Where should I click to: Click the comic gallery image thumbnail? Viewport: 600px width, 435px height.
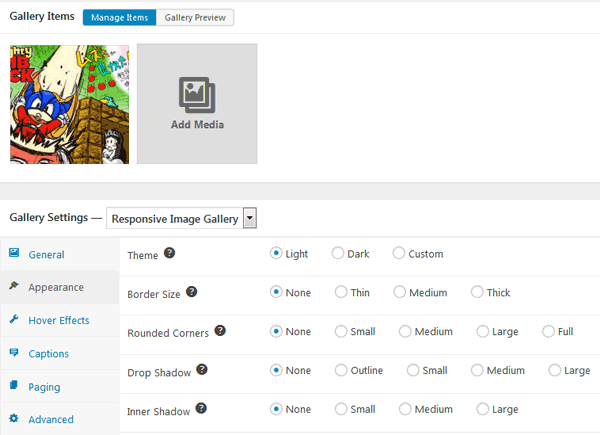(69, 103)
